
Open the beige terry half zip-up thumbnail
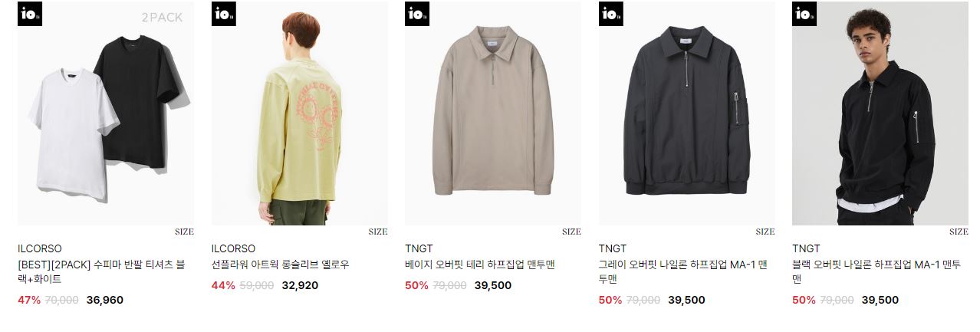point(493,113)
